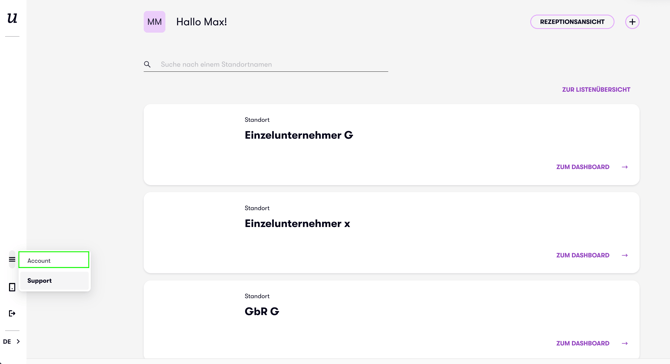The image size is (670, 364).
Task: Focus the location name search field
Action: tap(273, 64)
